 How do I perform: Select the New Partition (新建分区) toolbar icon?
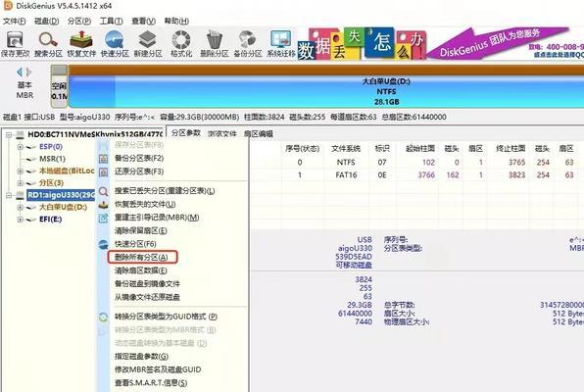coord(148,44)
